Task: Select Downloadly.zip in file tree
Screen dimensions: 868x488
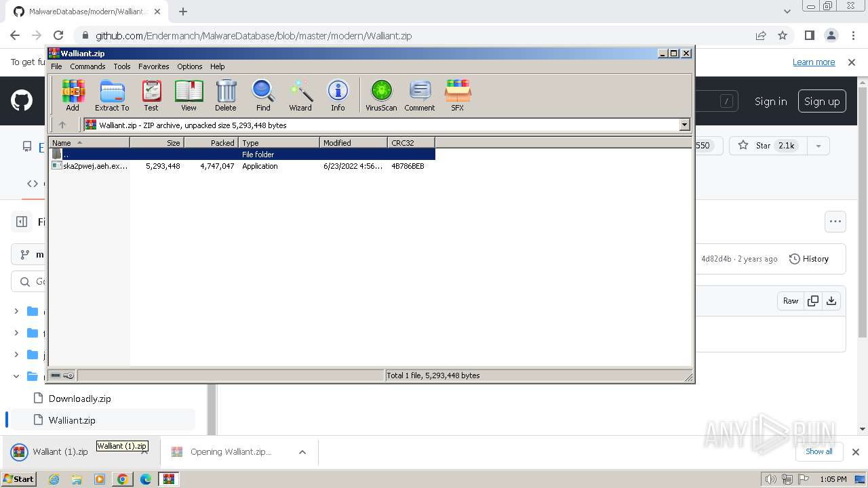Action: tap(79, 399)
